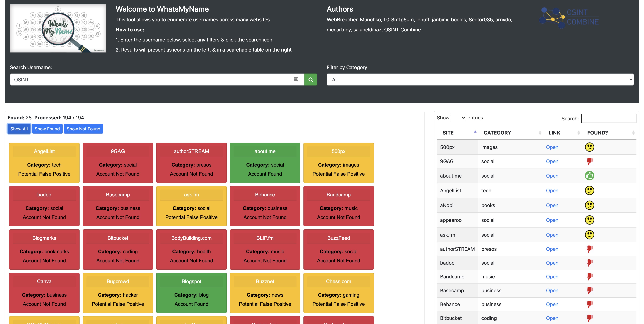Click the Bandcamp result card
Image resolution: width=644 pixels, height=324 pixels.
click(339, 206)
